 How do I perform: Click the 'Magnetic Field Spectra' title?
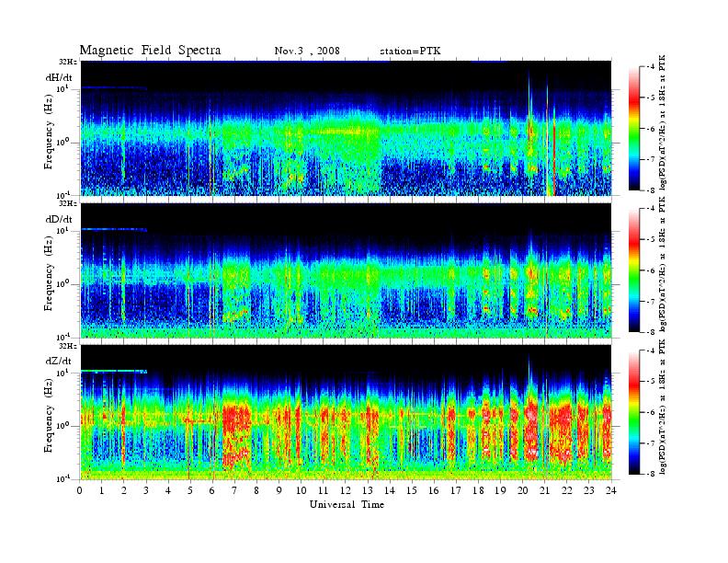tap(150, 51)
